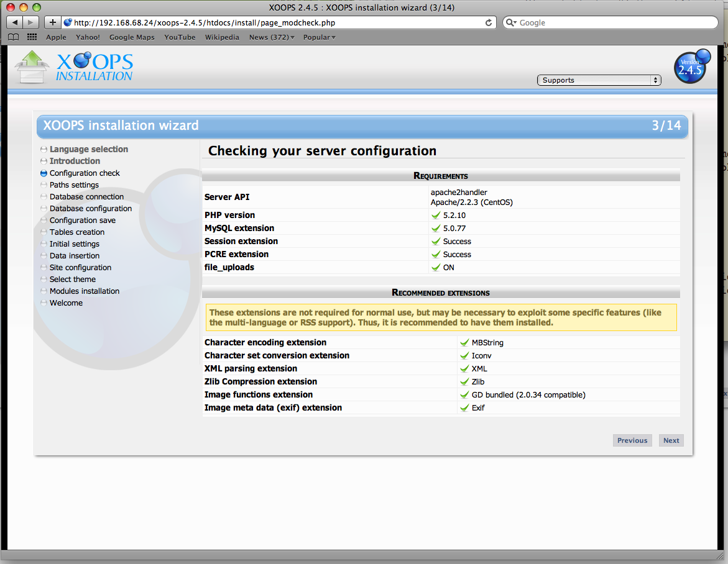
Task: Click the active step indicator beside Configuration check
Action: coord(43,173)
